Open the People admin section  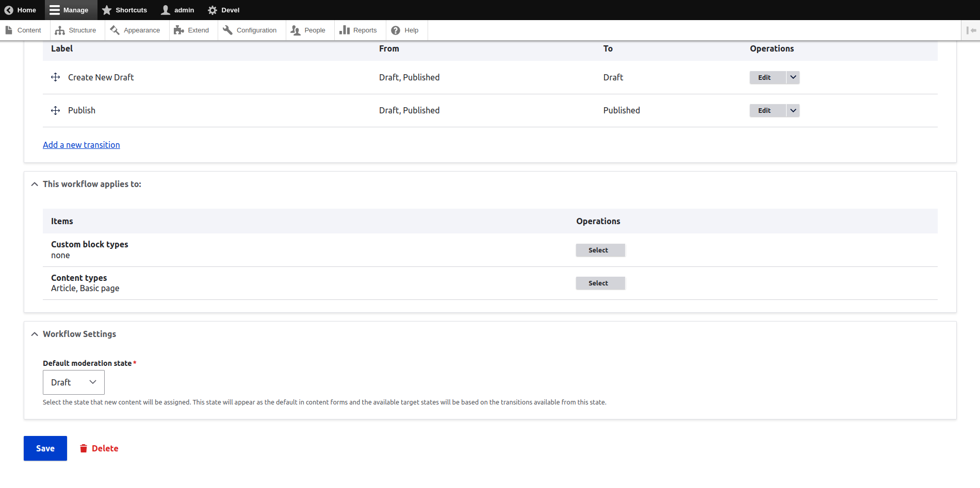(309, 30)
